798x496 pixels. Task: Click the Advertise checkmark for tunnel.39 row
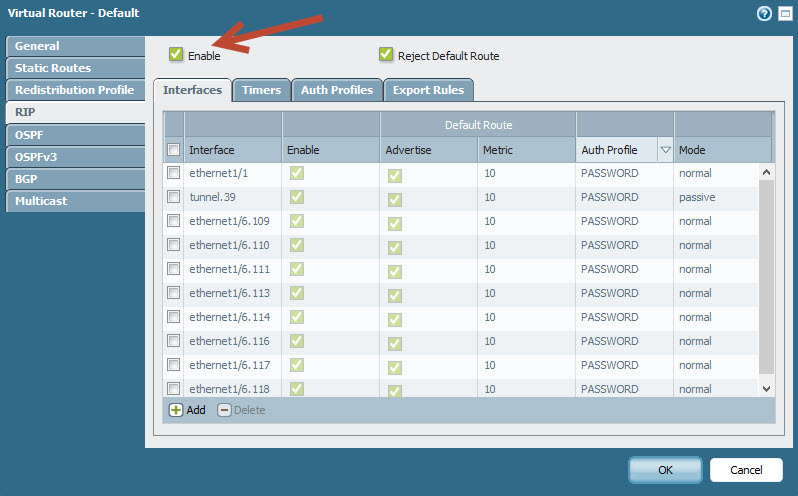394,198
